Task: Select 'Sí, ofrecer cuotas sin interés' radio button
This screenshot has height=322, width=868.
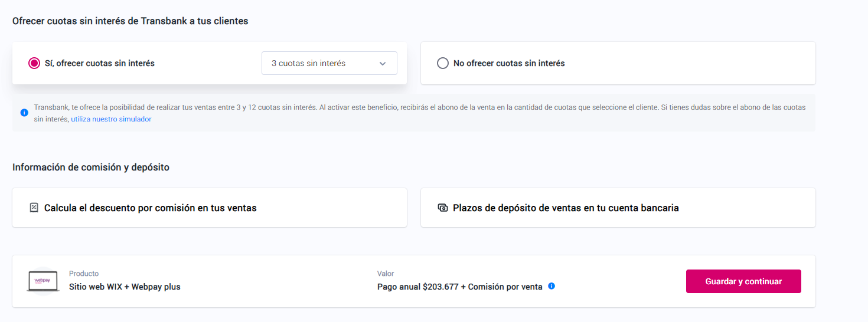Action: [34, 63]
